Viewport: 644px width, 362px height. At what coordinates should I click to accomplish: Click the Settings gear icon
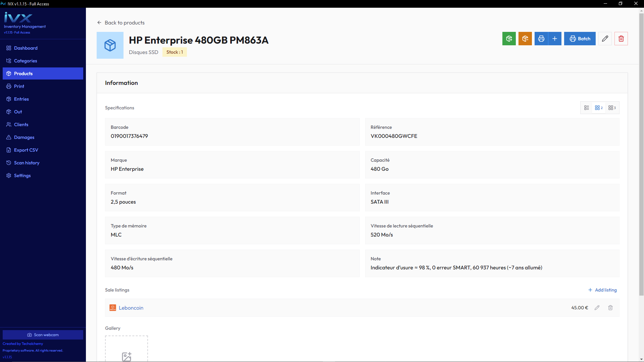pyautogui.click(x=9, y=175)
